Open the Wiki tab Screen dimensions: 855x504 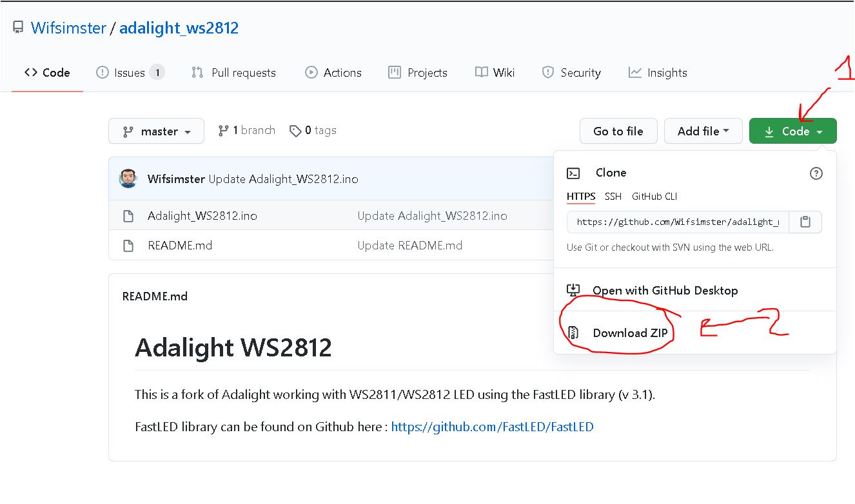[x=495, y=73]
